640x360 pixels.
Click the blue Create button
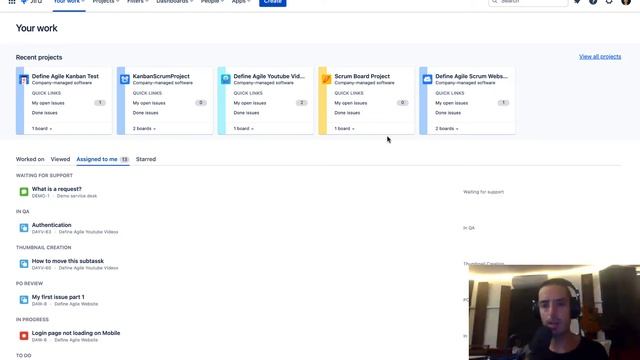[x=272, y=2]
